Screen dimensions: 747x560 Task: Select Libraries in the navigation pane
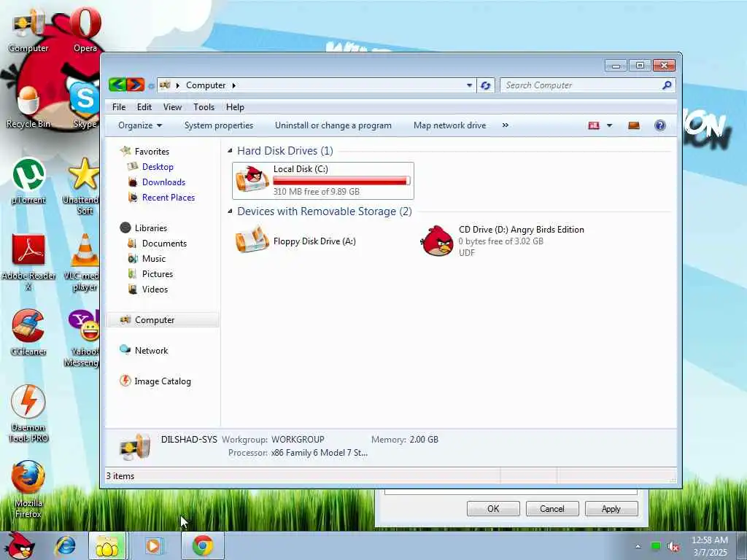144,228
